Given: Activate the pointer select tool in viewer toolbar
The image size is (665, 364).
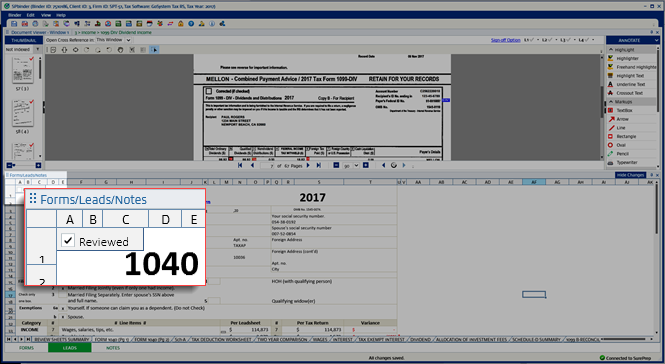Looking at the screenshot, I should click(154, 50).
